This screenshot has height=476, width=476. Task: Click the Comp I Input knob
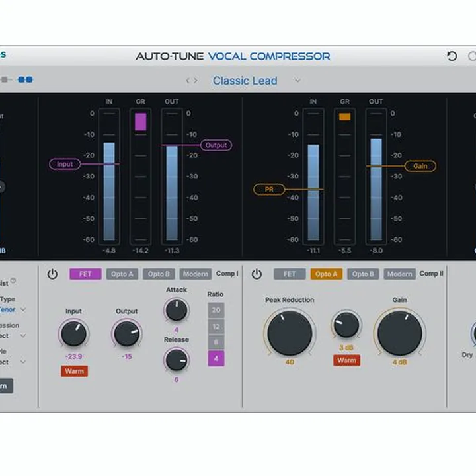(x=74, y=334)
